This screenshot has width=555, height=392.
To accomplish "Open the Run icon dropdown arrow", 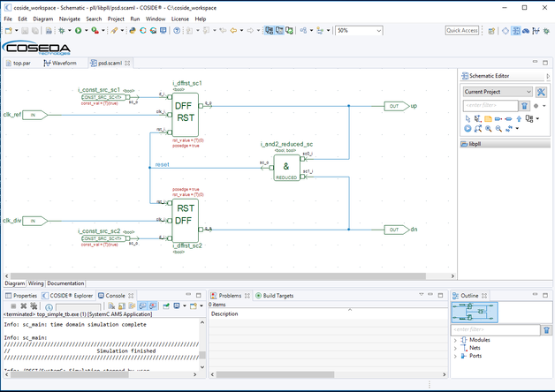I will point(86,31).
